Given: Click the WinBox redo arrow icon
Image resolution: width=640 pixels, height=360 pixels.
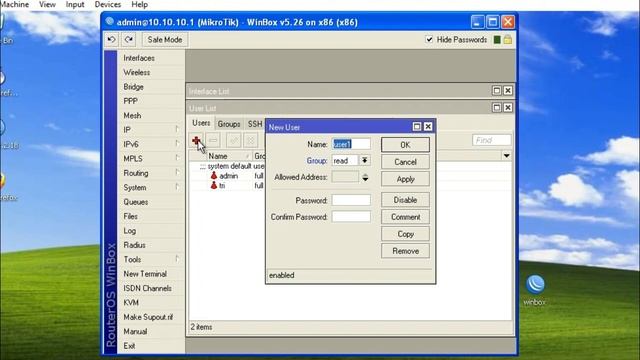Looking at the screenshot, I should 129,40.
